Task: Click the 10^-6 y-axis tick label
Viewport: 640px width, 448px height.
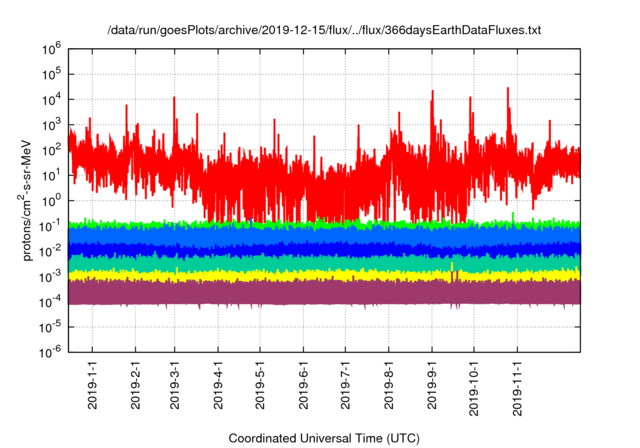Action: 50,352
